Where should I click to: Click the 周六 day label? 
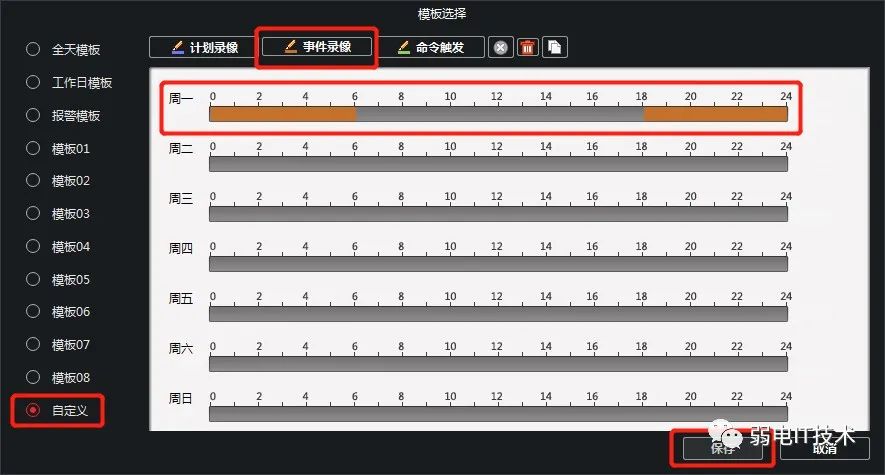[x=181, y=348]
